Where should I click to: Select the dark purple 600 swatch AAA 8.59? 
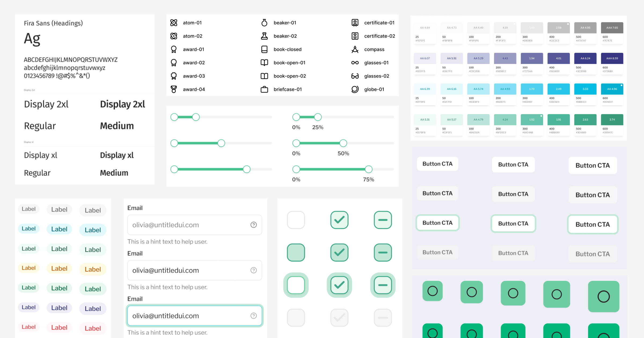[x=612, y=58]
